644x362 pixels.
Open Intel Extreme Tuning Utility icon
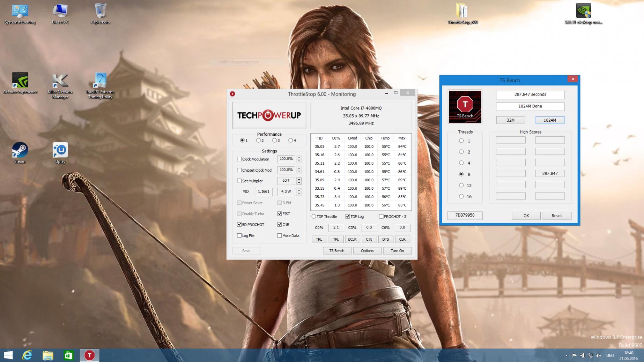pos(100,86)
